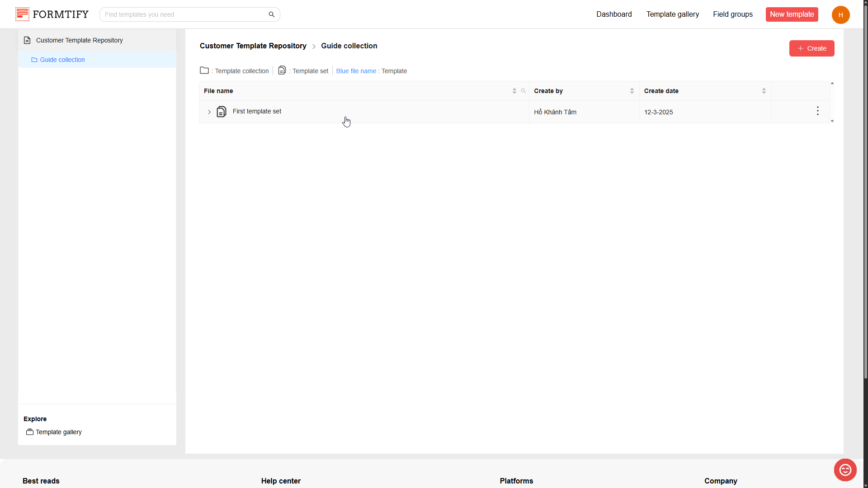The height and width of the screenshot is (488, 868).
Task: Open Template gallery in top navigation
Action: coord(672,14)
